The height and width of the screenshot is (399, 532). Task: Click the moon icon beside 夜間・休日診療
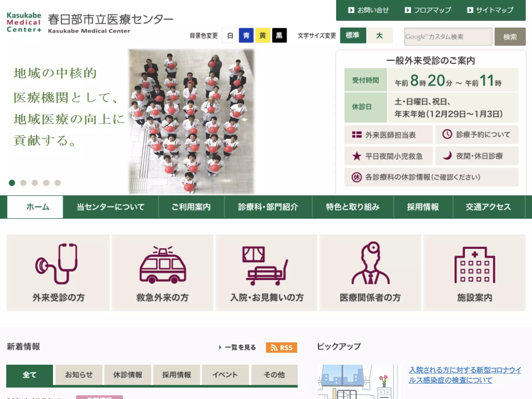coord(447,156)
